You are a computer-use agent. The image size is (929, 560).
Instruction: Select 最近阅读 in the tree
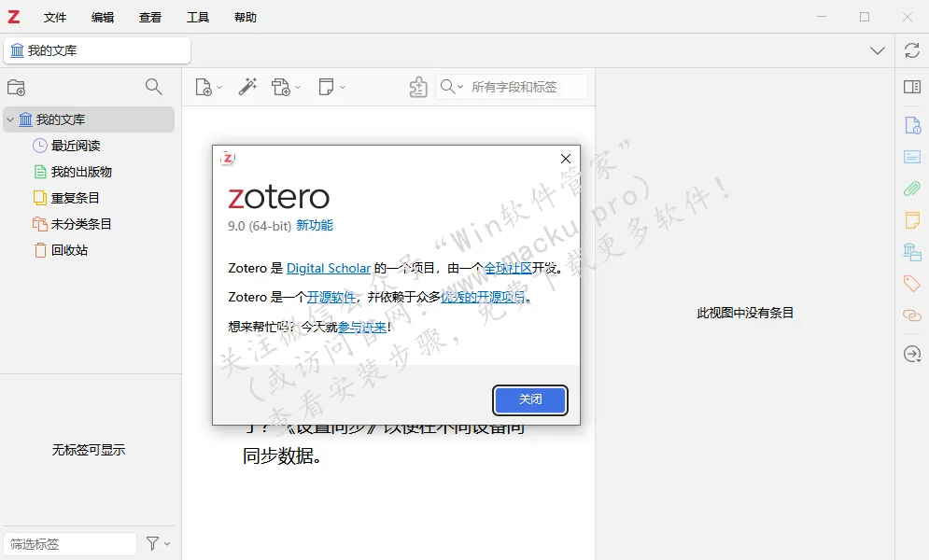pos(76,146)
